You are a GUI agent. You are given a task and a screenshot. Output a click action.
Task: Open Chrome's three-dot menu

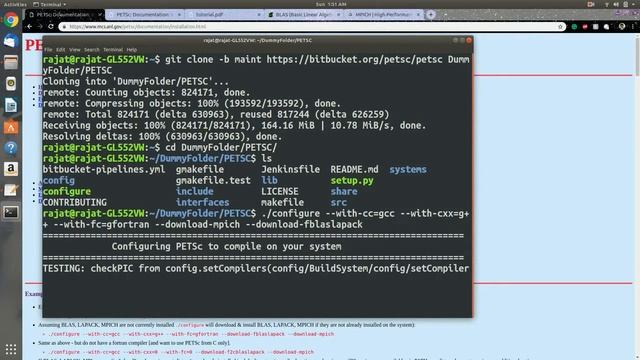point(633,27)
